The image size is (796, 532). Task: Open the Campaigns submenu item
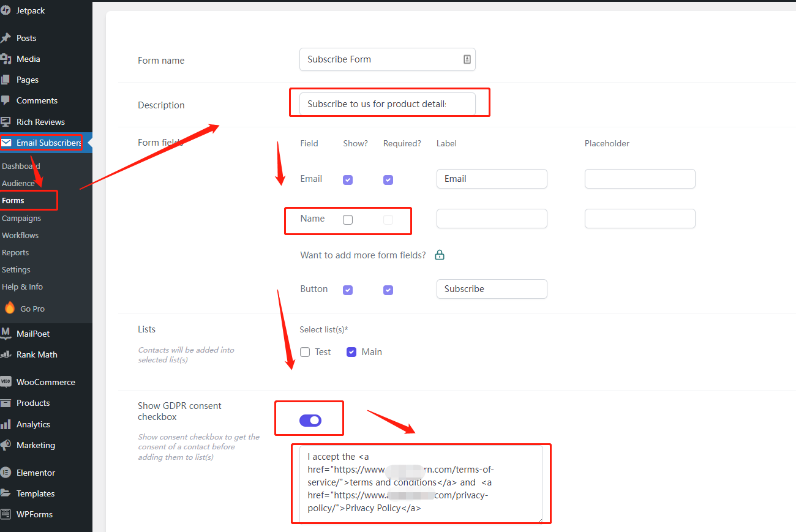(x=21, y=218)
